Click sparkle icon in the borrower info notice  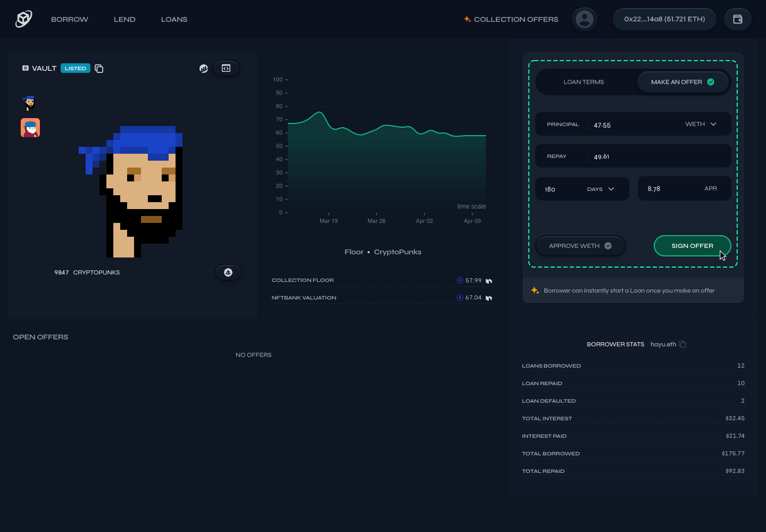click(x=535, y=290)
